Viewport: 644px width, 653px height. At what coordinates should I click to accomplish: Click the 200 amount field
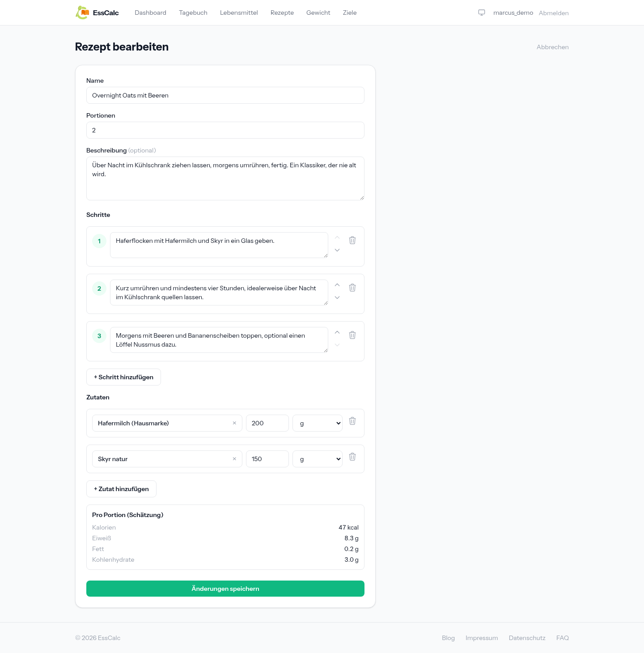pos(267,423)
